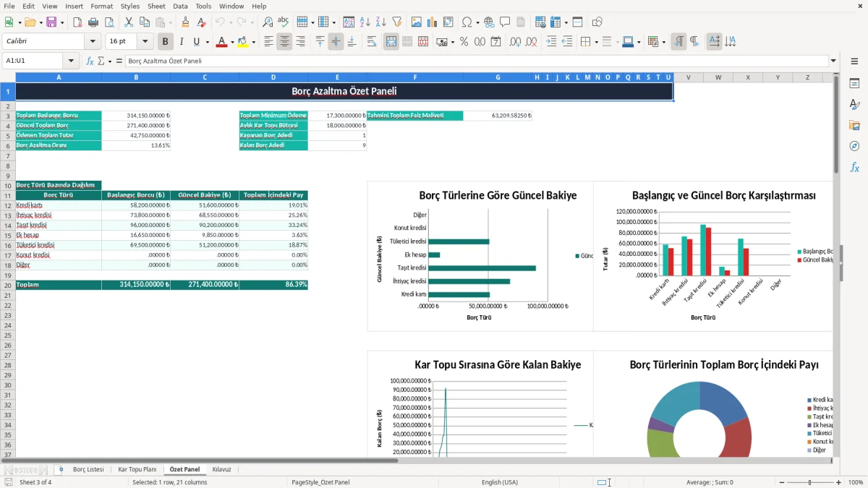
Task: Open underline style dropdown arrow
Action: (207, 42)
